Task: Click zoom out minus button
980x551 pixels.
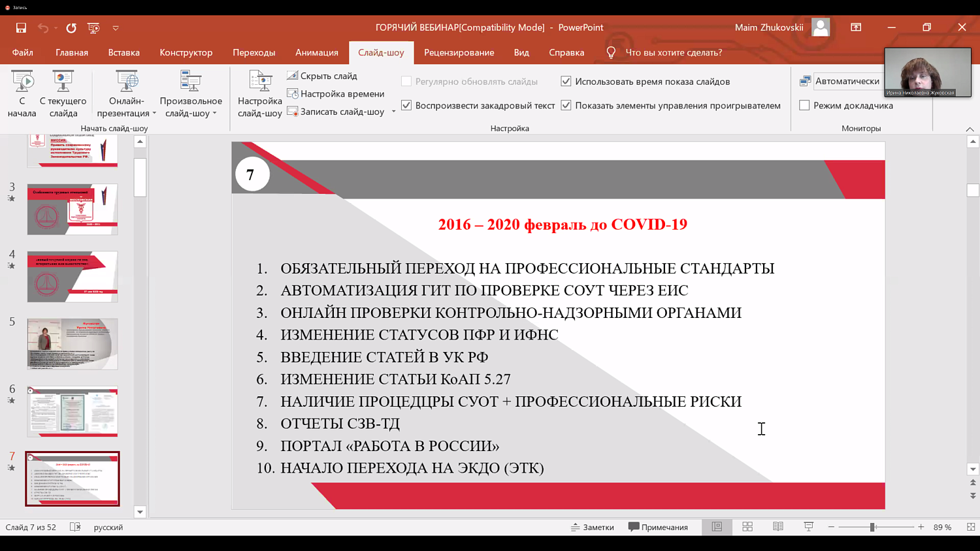Action: pos(831,527)
